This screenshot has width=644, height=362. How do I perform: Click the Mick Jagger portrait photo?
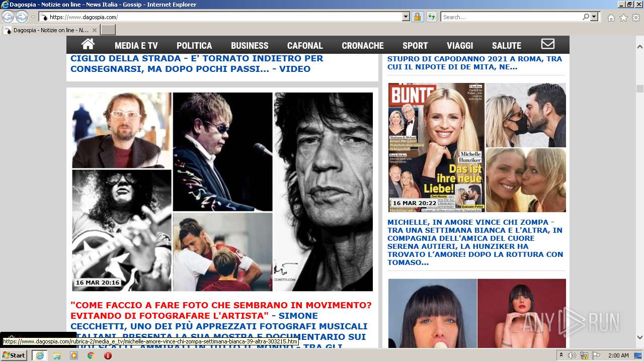pyautogui.click(x=324, y=192)
